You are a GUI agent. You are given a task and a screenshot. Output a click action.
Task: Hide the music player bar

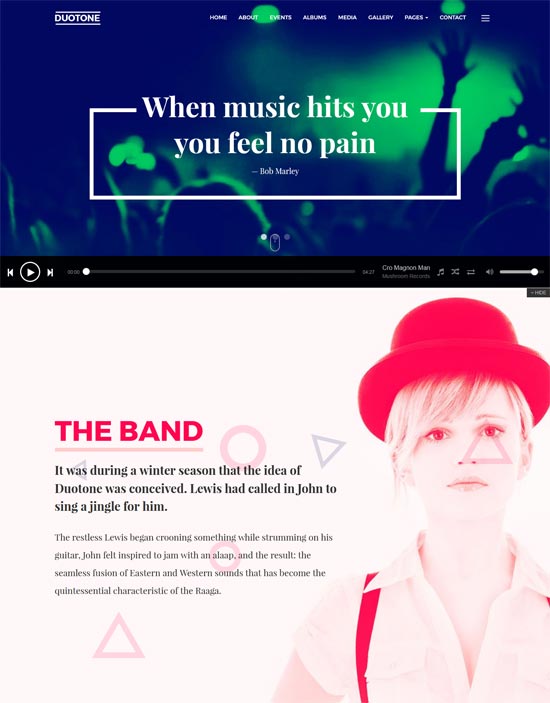538,292
